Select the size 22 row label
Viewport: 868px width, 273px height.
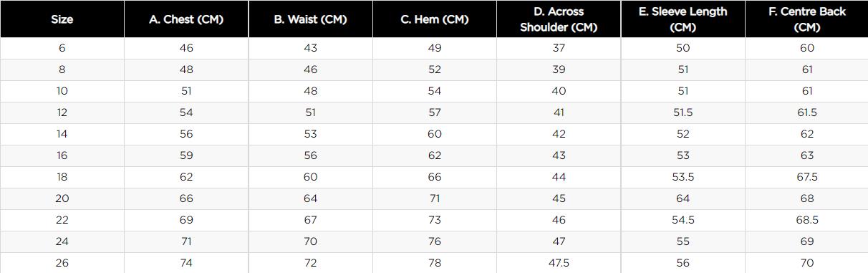coord(62,220)
